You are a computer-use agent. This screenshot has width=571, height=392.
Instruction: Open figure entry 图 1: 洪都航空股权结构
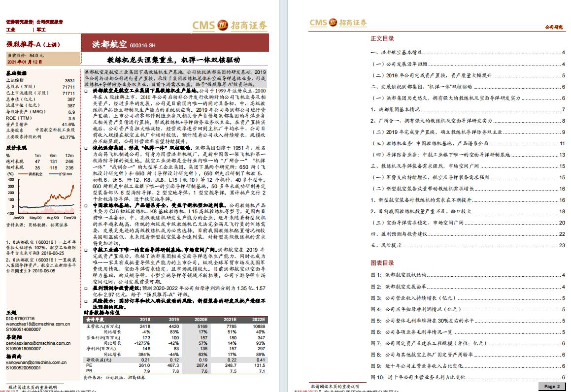(468, 275)
